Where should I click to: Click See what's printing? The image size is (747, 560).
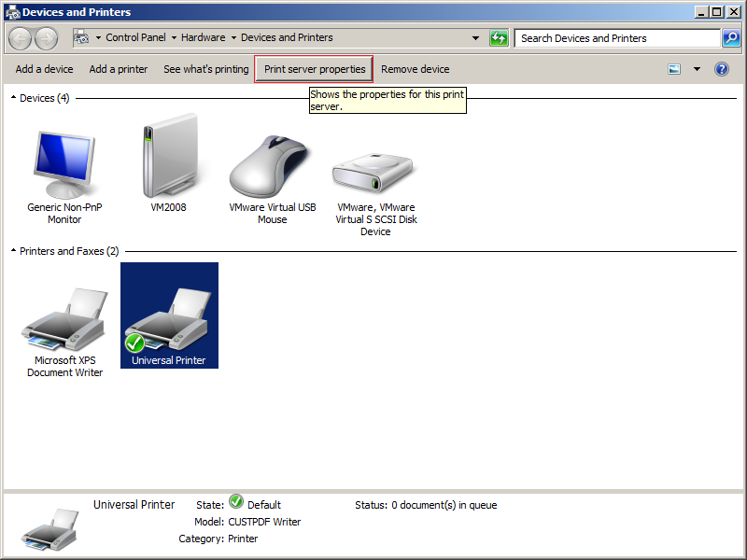[x=205, y=69]
